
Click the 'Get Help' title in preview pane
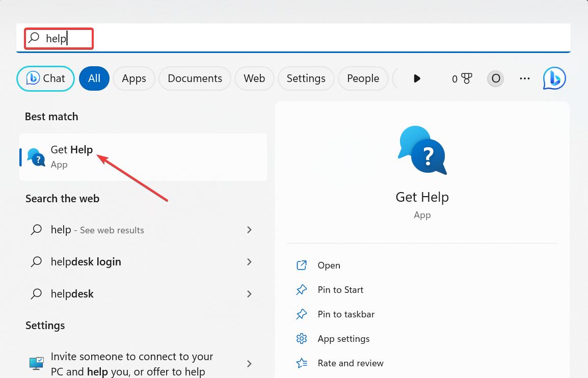pyautogui.click(x=422, y=197)
